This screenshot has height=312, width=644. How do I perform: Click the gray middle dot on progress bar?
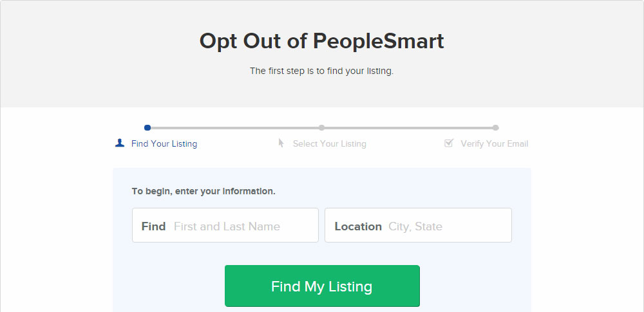[x=321, y=127]
